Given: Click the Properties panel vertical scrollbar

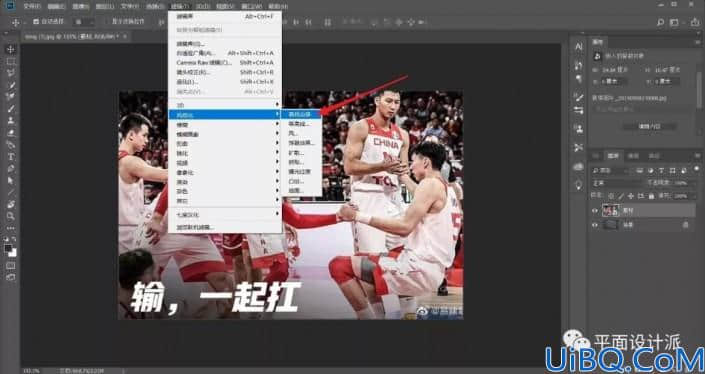Looking at the screenshot, I should 700,90.
